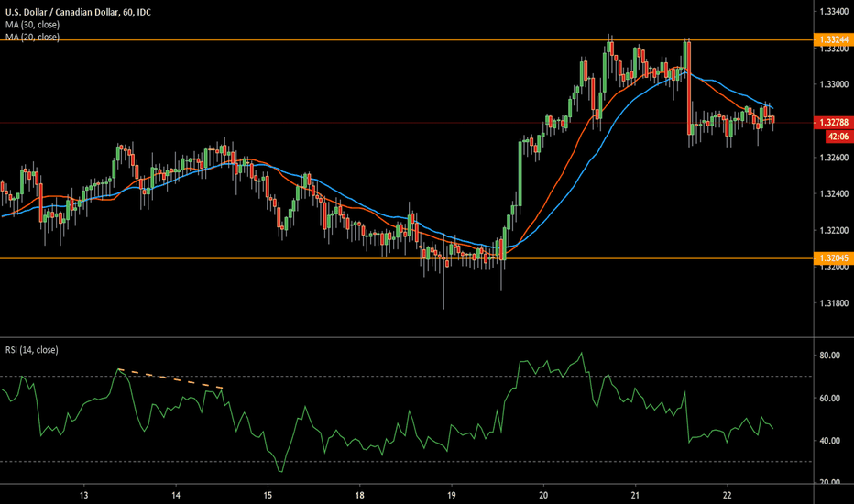Select the dashed orange trendline on RSI
This screenshot has width=854, height=504.
click(x=171, y=378)
